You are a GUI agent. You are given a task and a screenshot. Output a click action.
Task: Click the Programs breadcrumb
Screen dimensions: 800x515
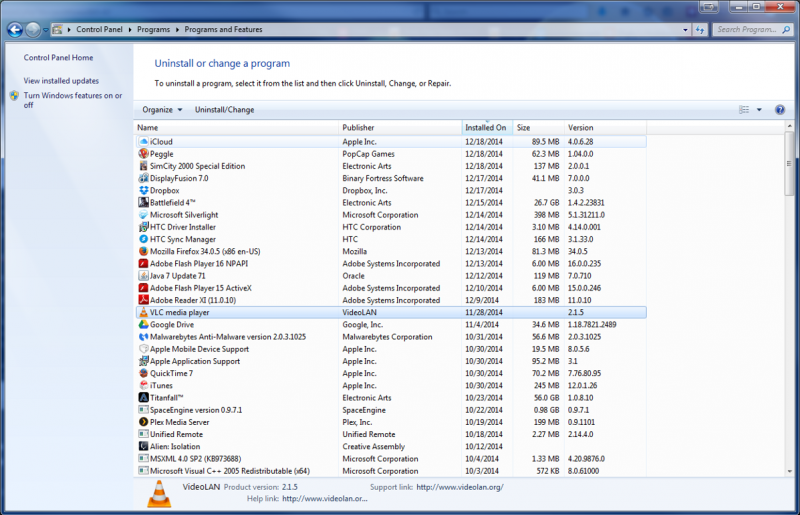(153, 30)
